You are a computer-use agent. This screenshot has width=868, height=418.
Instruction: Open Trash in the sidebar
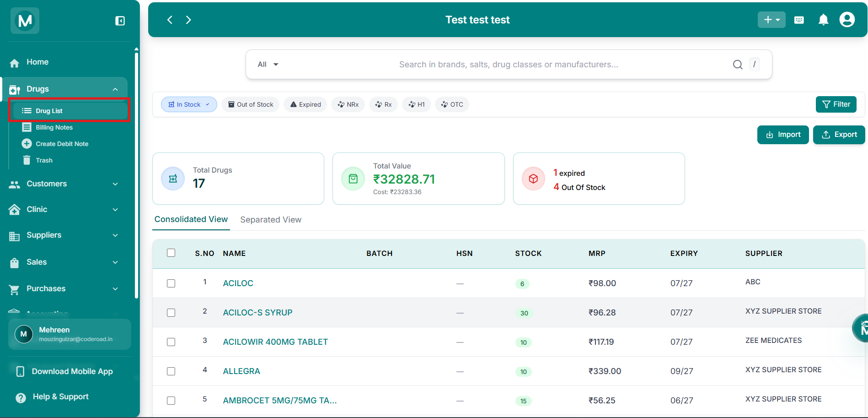[x=38, y=160]
